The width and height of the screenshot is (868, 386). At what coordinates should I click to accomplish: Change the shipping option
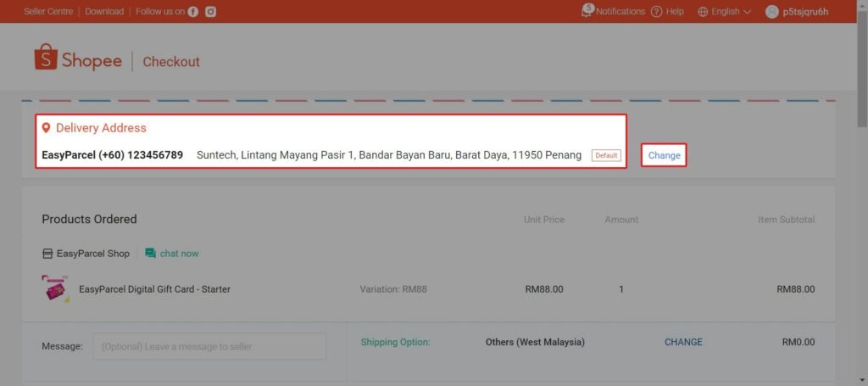(x=684, y=342)
